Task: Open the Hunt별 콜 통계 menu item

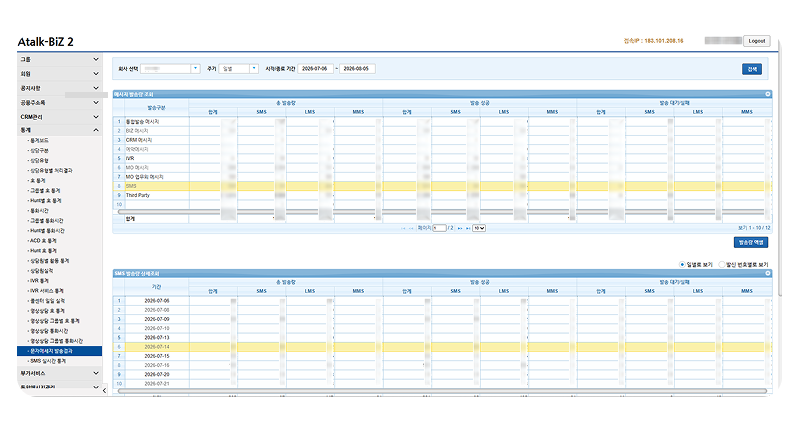Action: point(45,200)
